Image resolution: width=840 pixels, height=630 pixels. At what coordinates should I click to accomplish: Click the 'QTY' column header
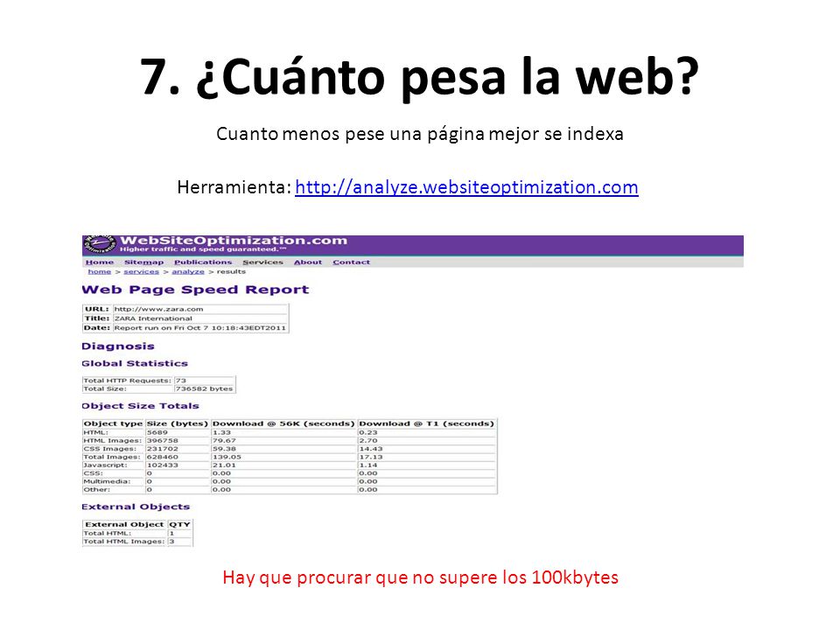(x=180, y=524)
